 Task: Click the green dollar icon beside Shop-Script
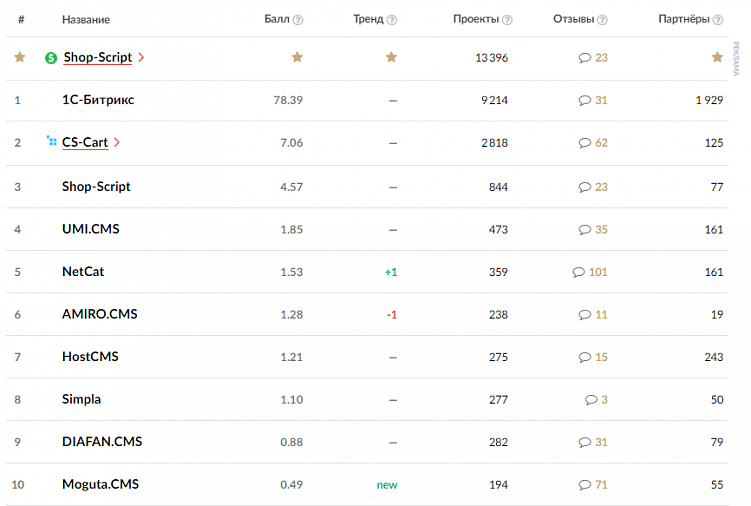point(51,58)
